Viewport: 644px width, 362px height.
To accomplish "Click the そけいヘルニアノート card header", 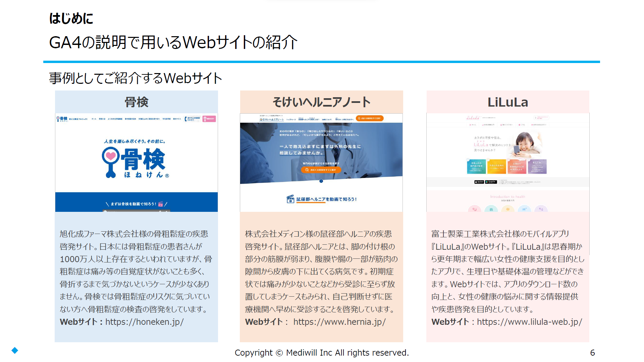I will [x=321, y=102].
